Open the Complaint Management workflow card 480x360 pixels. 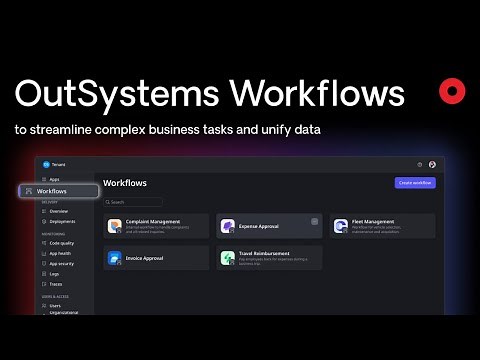coord(156,226)
